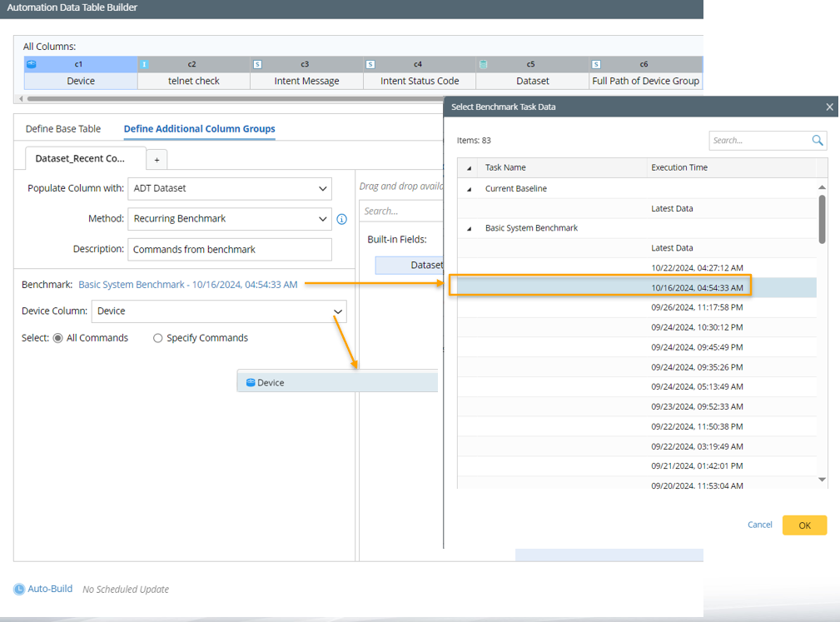840x622 pixels.
Task: Click the device type icon in column c1
Action: point(32,64)
